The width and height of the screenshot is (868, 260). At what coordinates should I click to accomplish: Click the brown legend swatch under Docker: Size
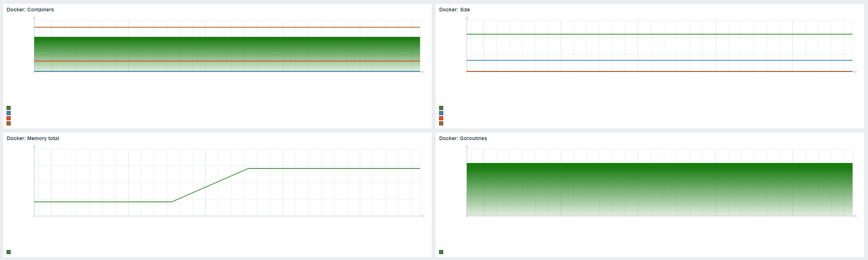pos(441,124)
